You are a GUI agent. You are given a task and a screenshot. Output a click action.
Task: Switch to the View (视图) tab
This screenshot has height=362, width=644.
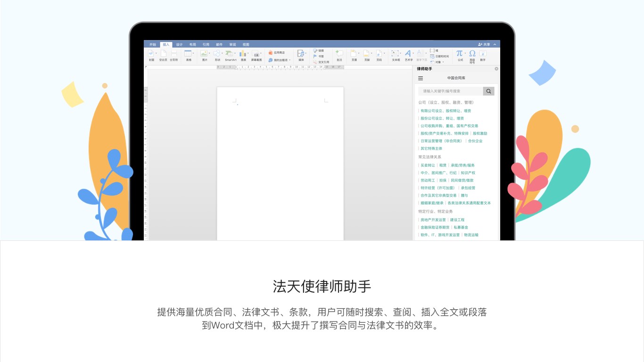pos(246,44)
